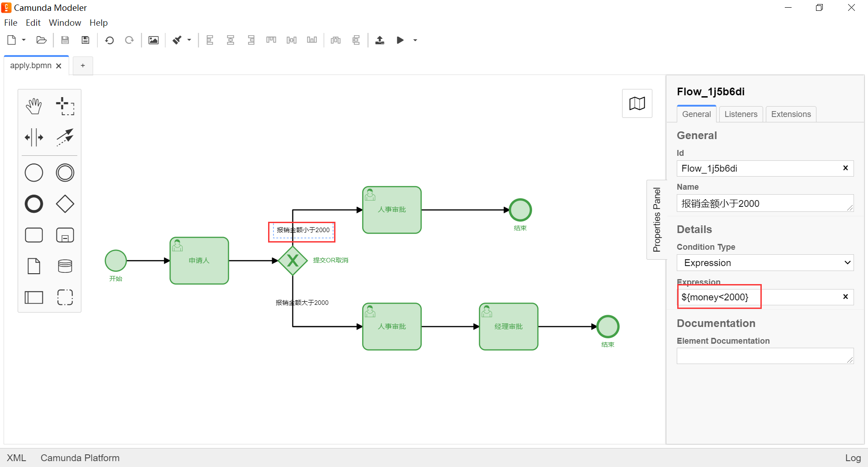Toggle the minimap
Screen dimensions: 868x467
(x=637, y=103)
